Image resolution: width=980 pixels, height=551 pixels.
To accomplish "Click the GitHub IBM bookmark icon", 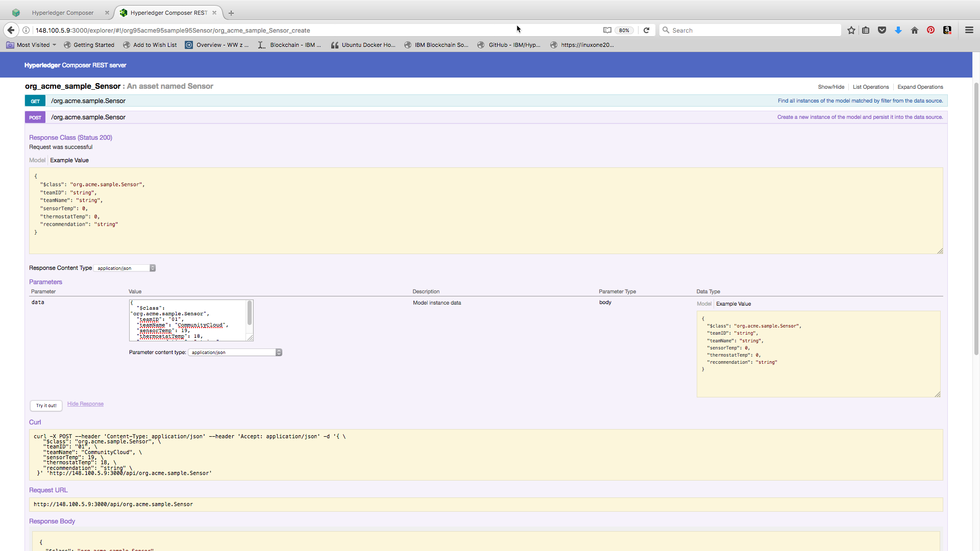I will tap(480, 44).
